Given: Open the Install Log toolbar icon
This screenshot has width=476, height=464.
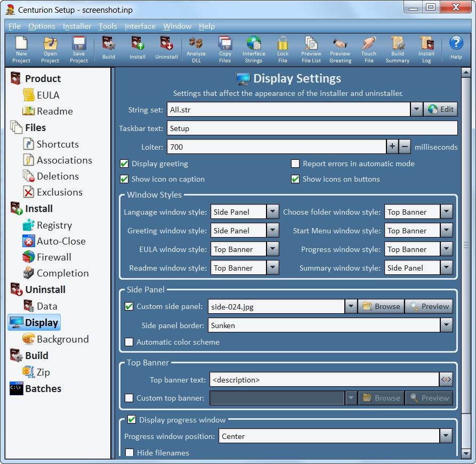Looking at the screenshot, I should pos(426,50).
